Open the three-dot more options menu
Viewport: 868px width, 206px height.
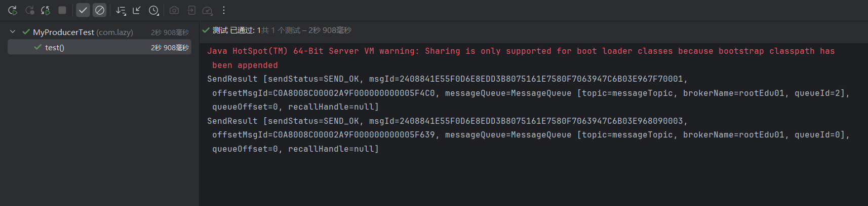(x=224, y=10)
